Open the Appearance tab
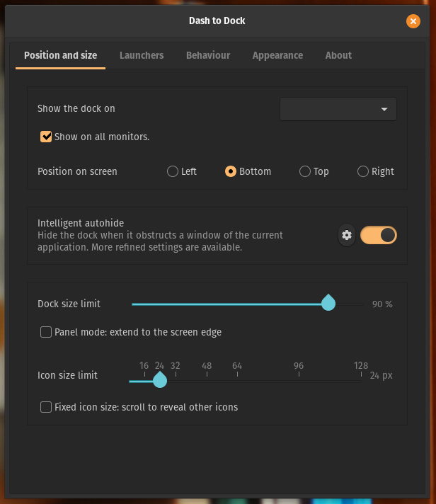Image resolution: width=436 pixels, height=504 pixels. pyautogui.click(x=277, y=55)
